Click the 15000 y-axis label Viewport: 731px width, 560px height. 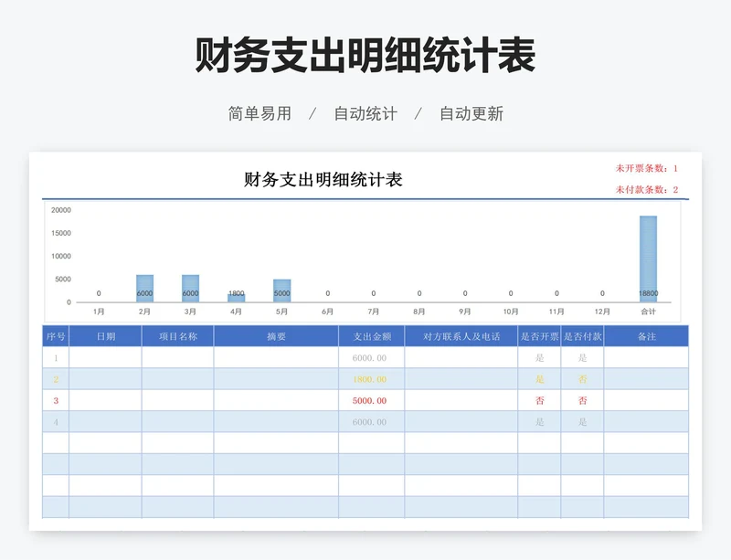(61, 233)
